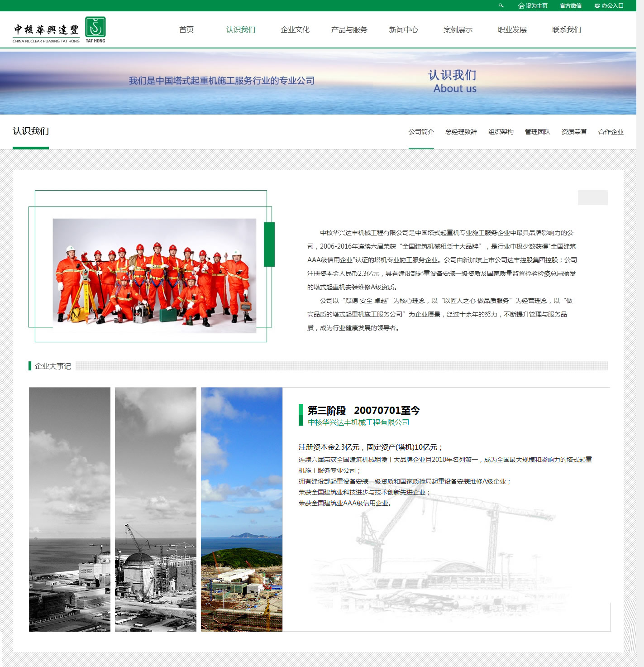Open 联系我们 menu item
This screenshot has height=667, width=644.
(567, 30)
